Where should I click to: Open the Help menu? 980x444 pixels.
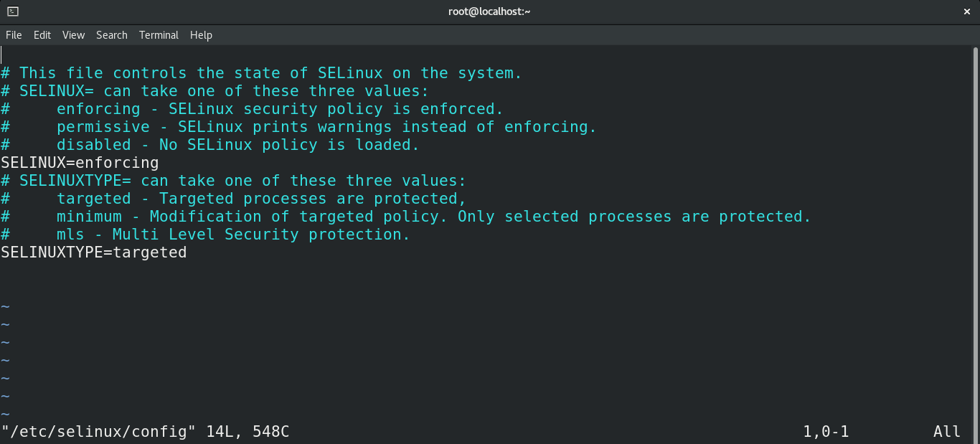pos(201,34)
